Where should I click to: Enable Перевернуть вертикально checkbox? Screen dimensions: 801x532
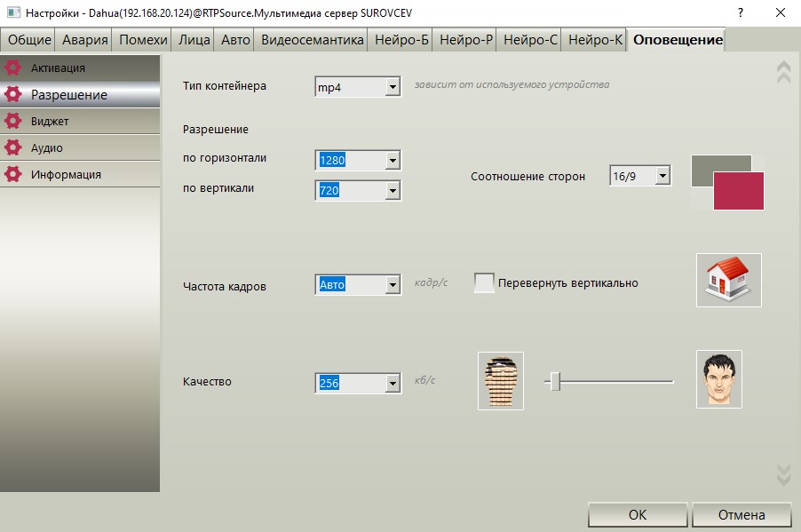tap(484, 282)
